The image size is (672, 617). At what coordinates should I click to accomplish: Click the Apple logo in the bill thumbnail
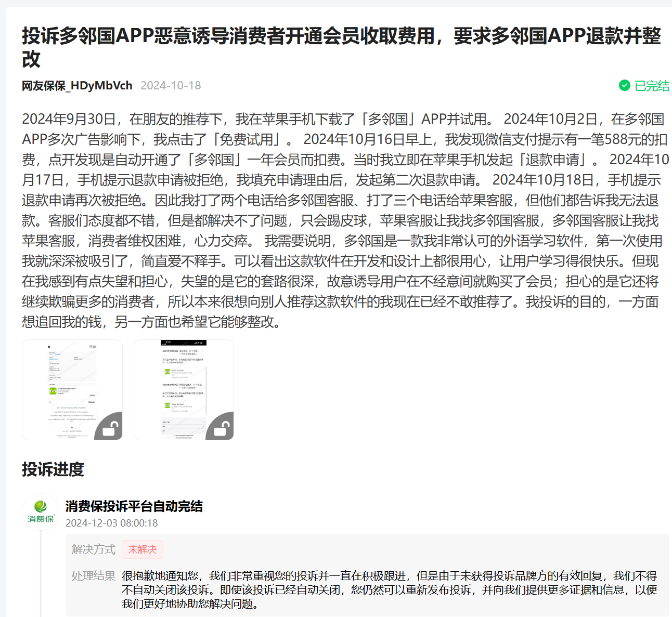tap(49, 347)
